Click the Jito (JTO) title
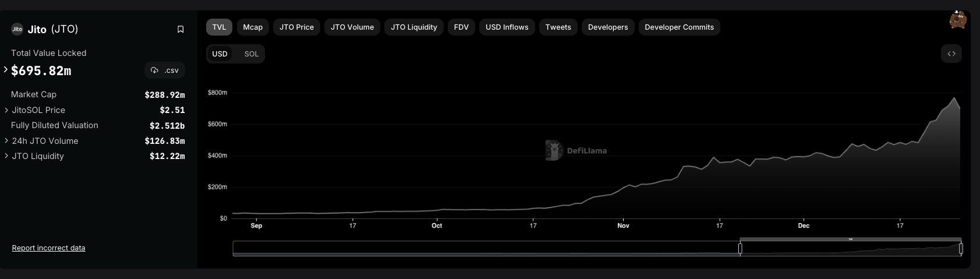The width and height of the screenshot is (980, 279). click(x=53, y=29)
